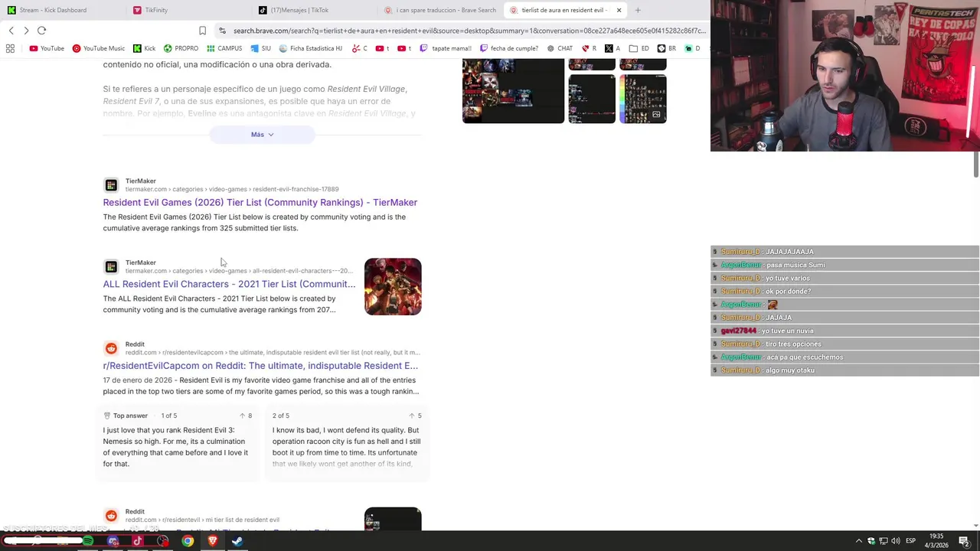The width and height of the screenshot is (980, 551).
Task: Open ED bookmarks folder
Action: point(639,48)
